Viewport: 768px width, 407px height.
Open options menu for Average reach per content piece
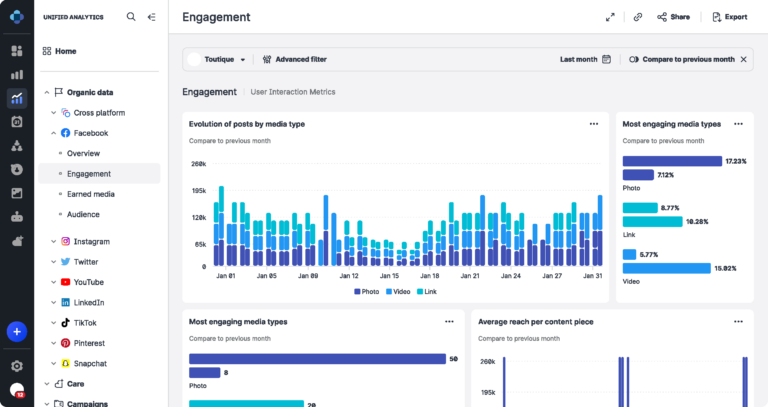point(738,322)
